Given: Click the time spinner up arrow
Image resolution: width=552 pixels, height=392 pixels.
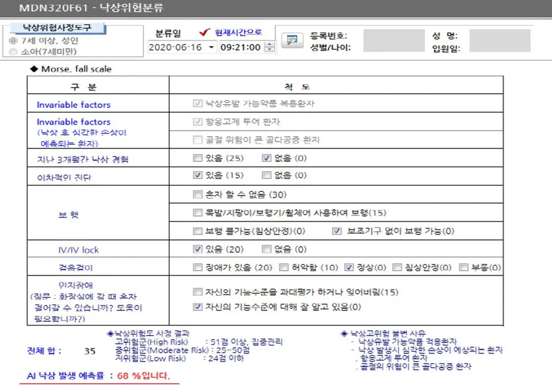Looking at the screenshot, I should (270, 44).
